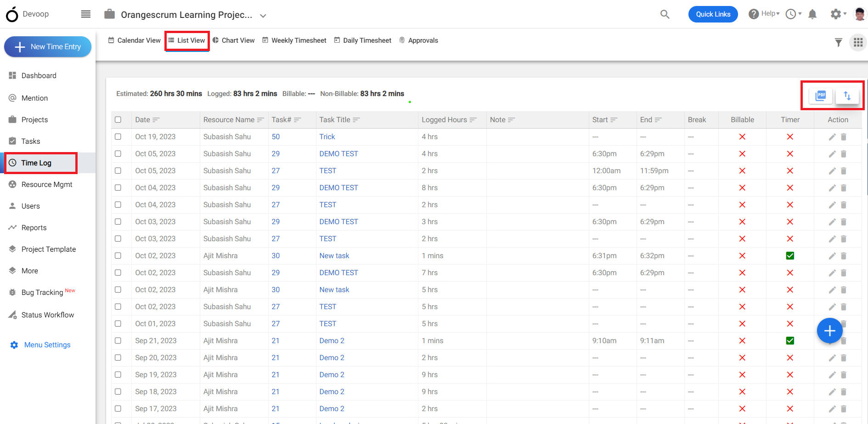The image size is (868, 424).
Task: Edit the Oct 05 DEMO TEST entry
Action: (832, 154)
